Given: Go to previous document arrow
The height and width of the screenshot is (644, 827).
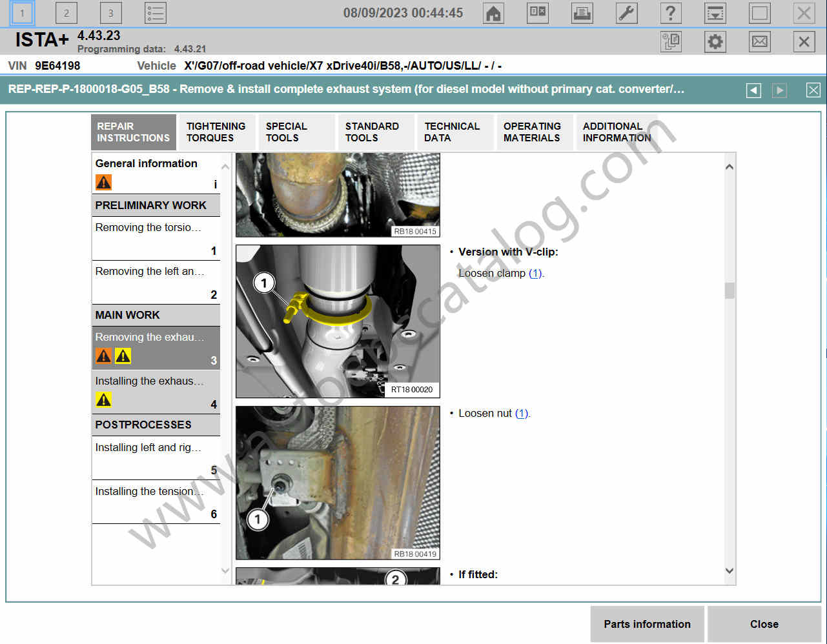Looking at the screenshot, I should point(753,90).
